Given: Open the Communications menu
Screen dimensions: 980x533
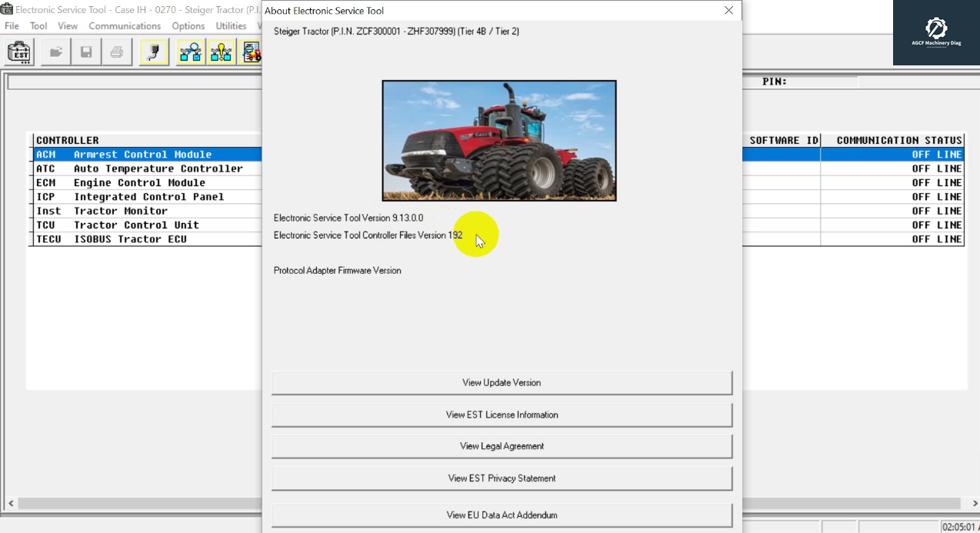Looking at the screenshot, I should pyautogui.click(x=125, y=25).
